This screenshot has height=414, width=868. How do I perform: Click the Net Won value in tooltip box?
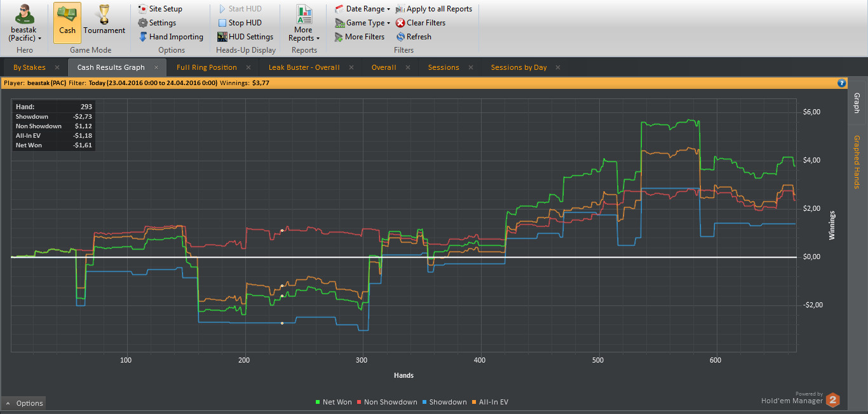[x=83, y=145]
